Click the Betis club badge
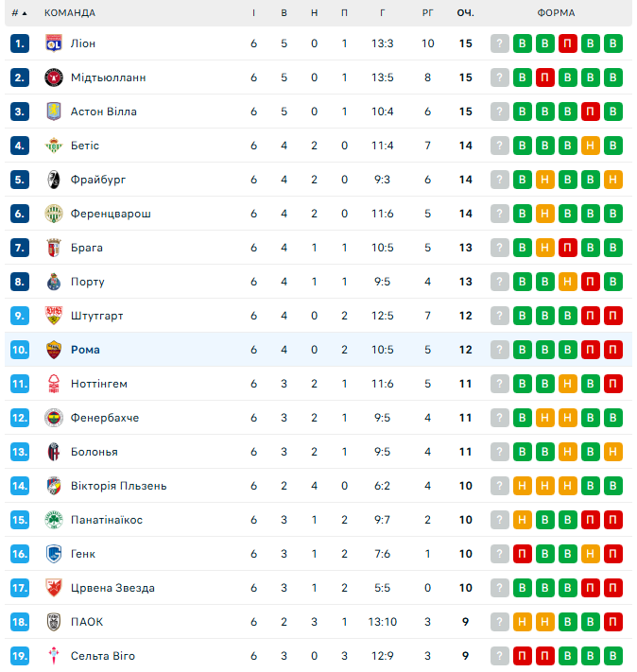The height and width of the screenshot is (672, 637). [x=53, y=146]
